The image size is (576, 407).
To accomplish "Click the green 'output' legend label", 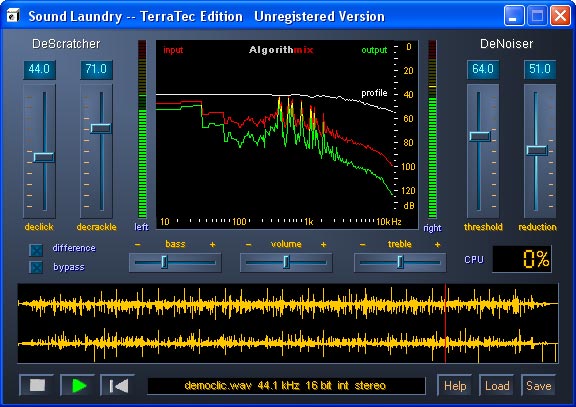I will tap(374, 50).
